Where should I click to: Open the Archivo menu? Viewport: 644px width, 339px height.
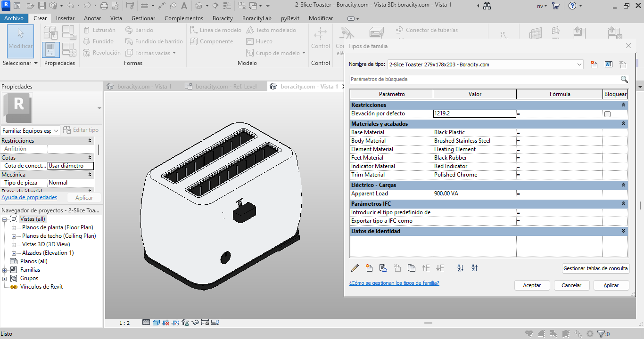click(x=14, y=18)
